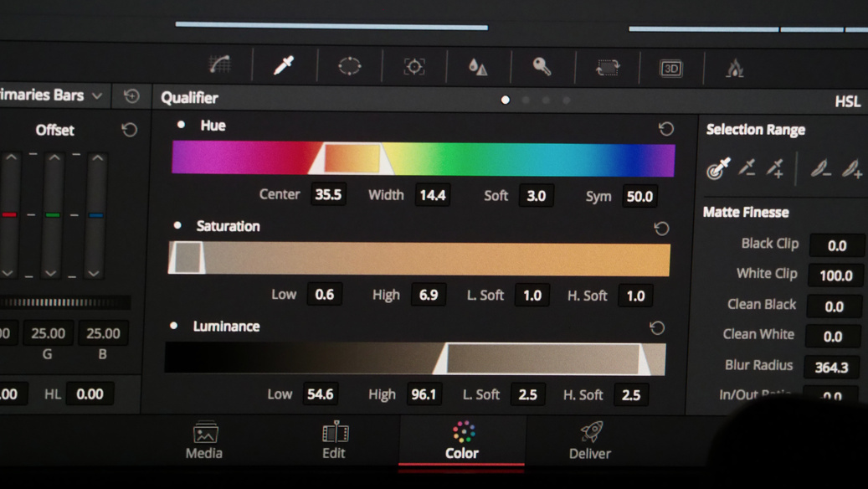The width and height of the screenshot is (868, 489).
Task: Click the blue Offset bar handle
Action: [x=95, y=215]
